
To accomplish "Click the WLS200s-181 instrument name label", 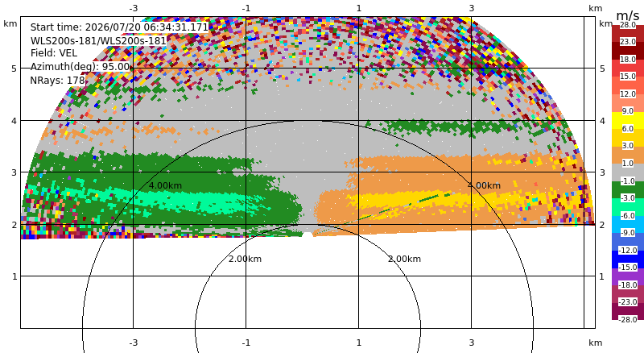I will pos(98,41).
